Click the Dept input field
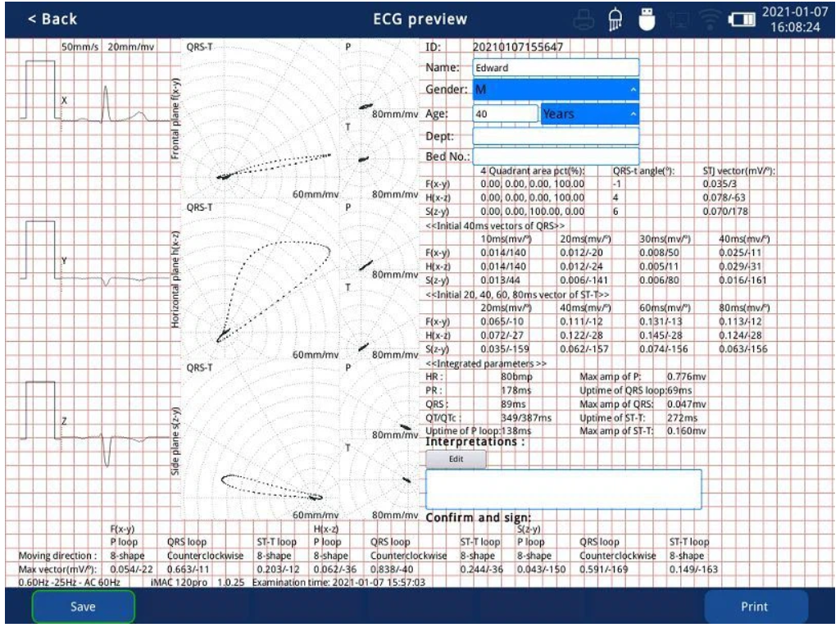840x632 pixels. click(556, 136)
